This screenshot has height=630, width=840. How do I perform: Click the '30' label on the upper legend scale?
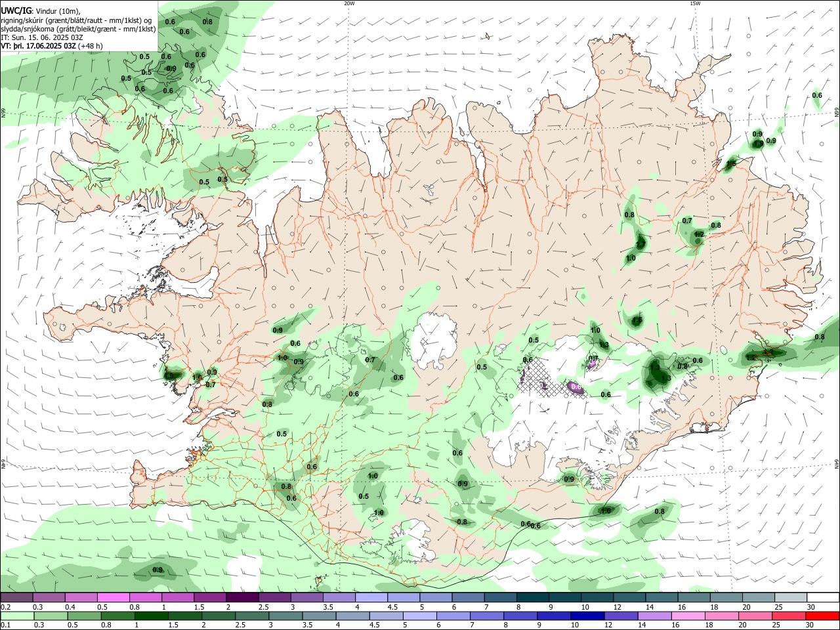click(x=811, y=607)
